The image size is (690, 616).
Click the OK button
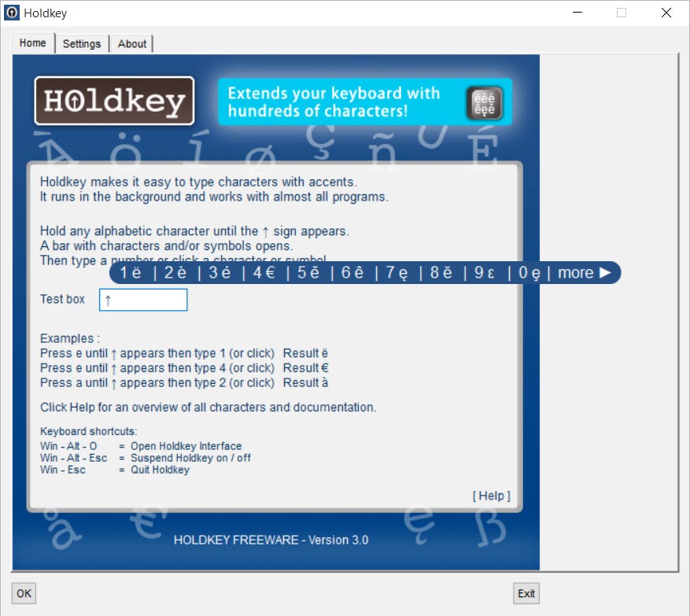(x=24, y=593)
